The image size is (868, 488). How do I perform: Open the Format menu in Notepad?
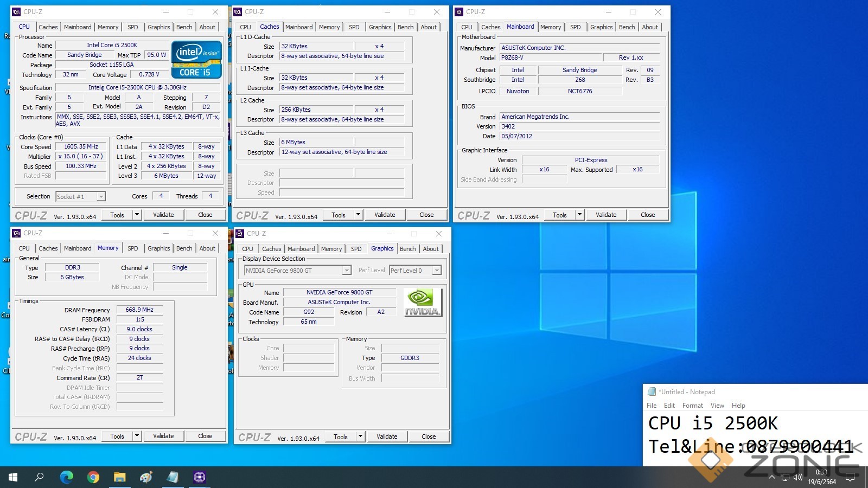click(692, 406)
